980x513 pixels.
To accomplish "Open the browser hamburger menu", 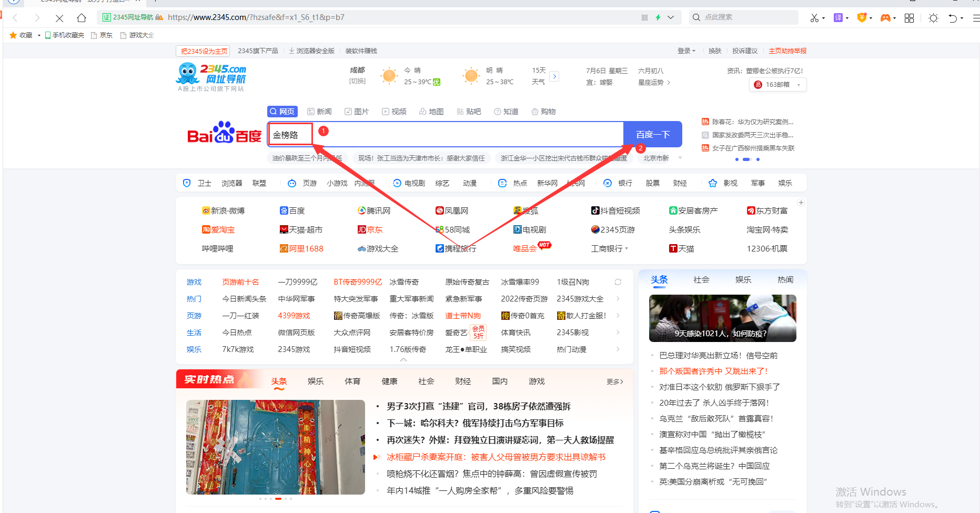I will (976, 18).
